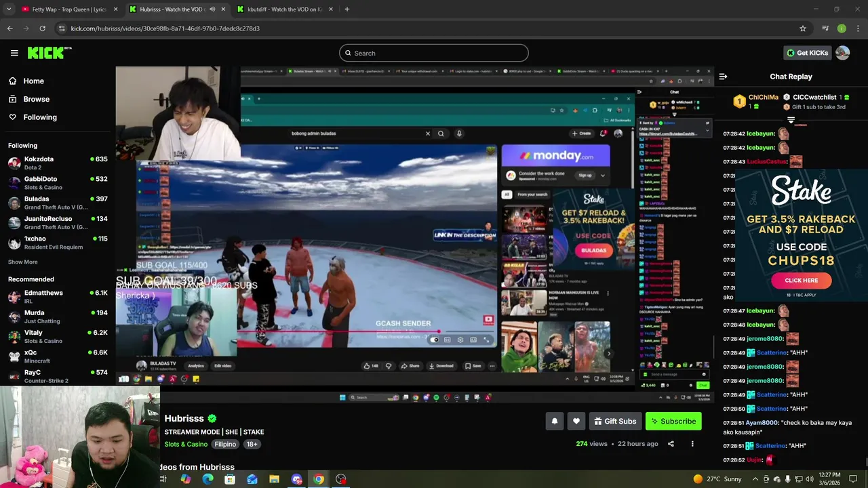This screenshot has height=488, width=868.
Task: Click the Slots & Casino category link
Action: pos(186,444)
